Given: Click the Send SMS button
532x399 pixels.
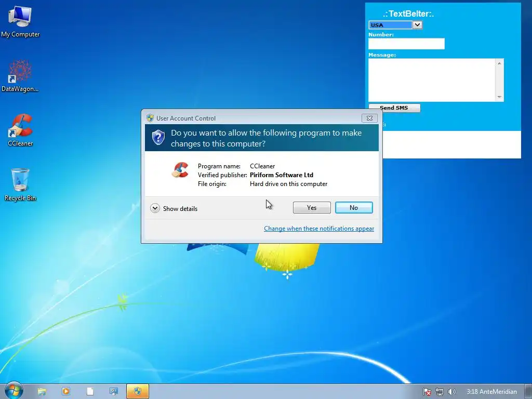Looking at the screenshot, I should pyautogui.click(x=394, y=108).
